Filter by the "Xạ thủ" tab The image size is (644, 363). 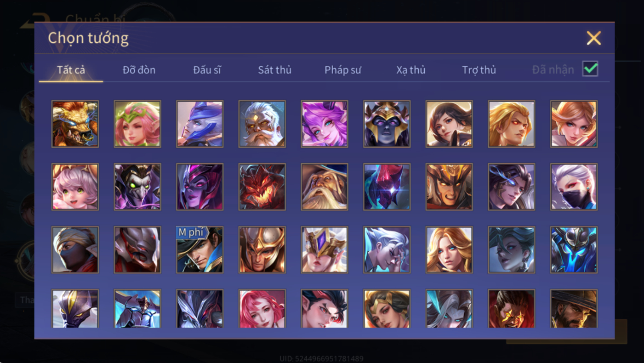click(411, 70)
